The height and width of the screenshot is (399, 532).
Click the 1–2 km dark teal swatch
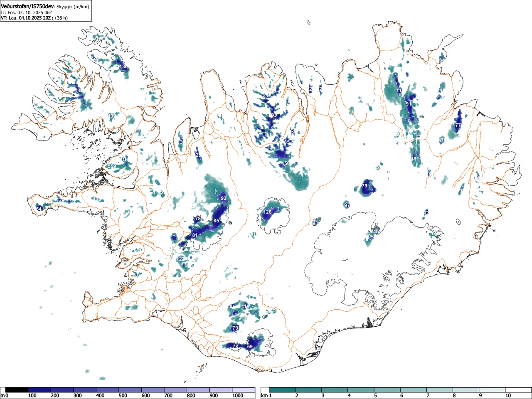[x=282, y=390]
